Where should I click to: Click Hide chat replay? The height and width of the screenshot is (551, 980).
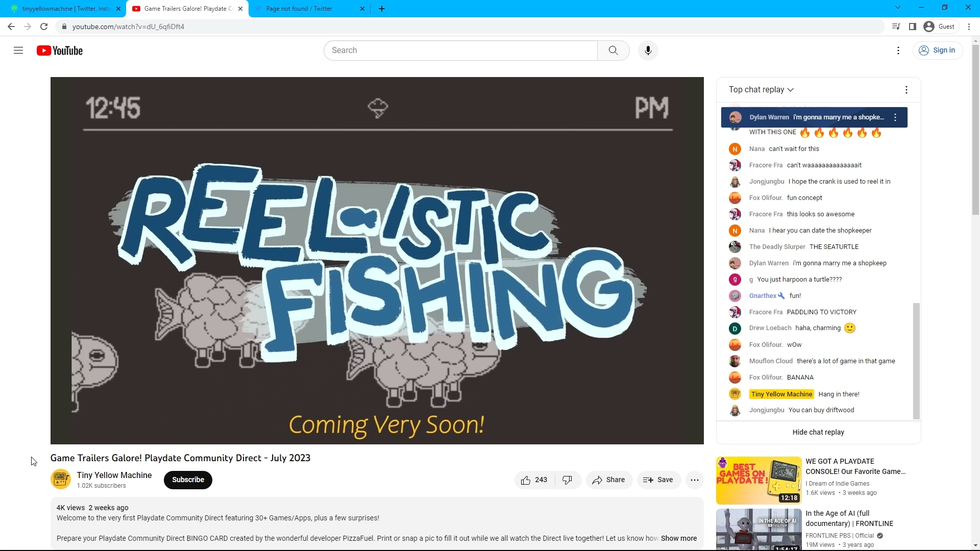[x=818, y=433]
